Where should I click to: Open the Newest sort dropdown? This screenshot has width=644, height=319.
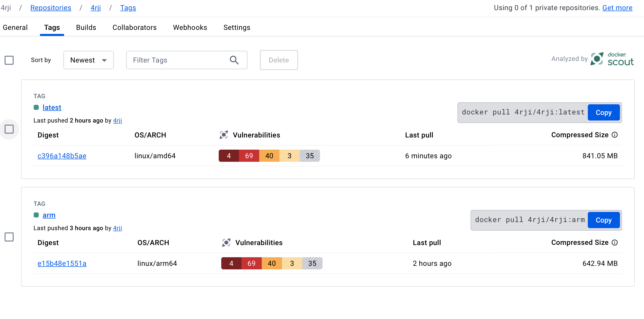88,60
